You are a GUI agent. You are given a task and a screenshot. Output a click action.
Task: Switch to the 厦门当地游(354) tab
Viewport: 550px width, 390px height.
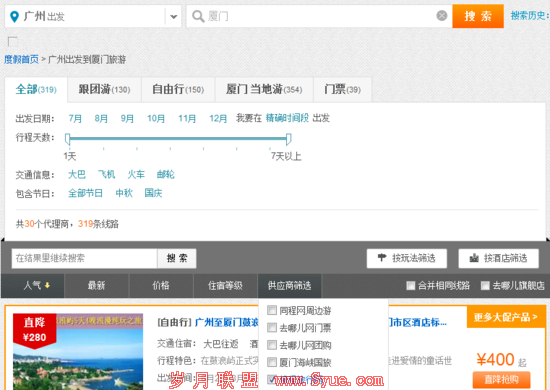point(264,89)
